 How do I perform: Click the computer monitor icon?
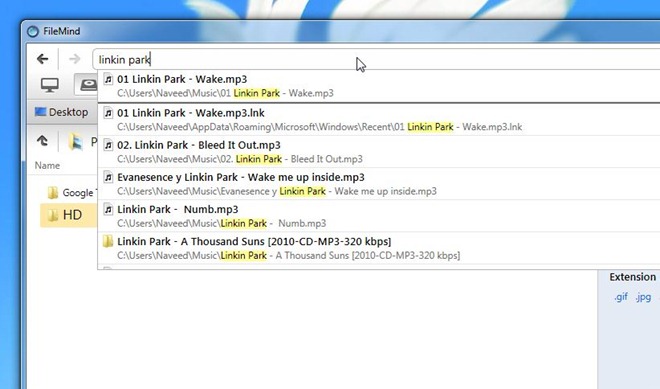click(x=50, y=85)
